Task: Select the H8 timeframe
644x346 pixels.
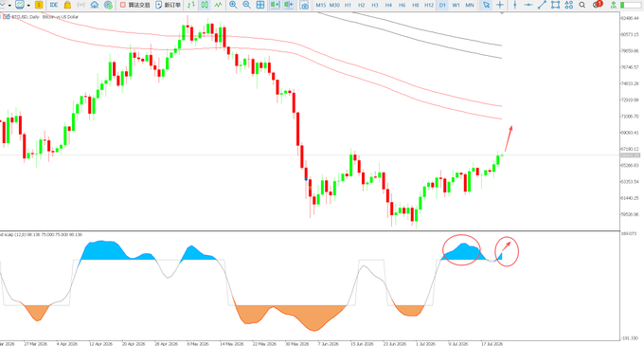Action: tap(416, 5)
